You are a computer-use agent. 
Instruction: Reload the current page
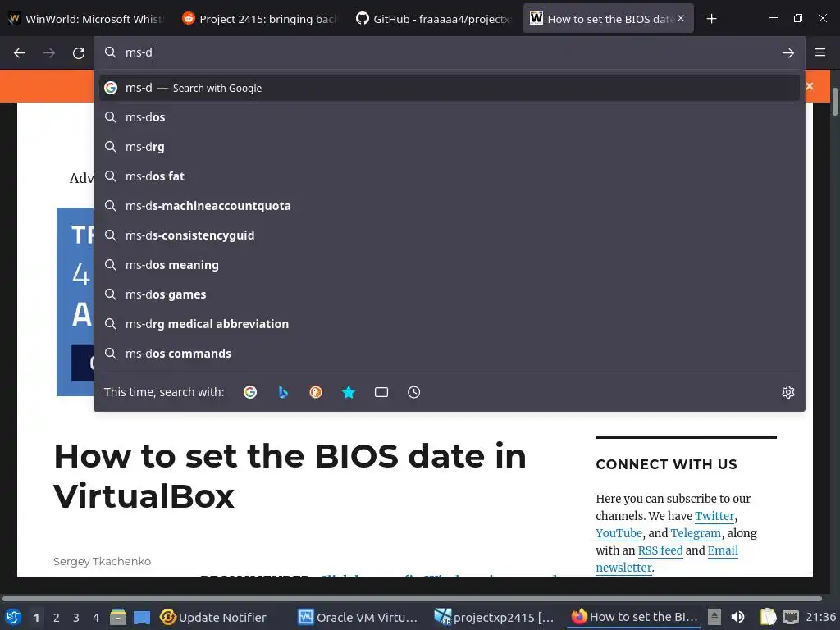[x=79, y=52]
